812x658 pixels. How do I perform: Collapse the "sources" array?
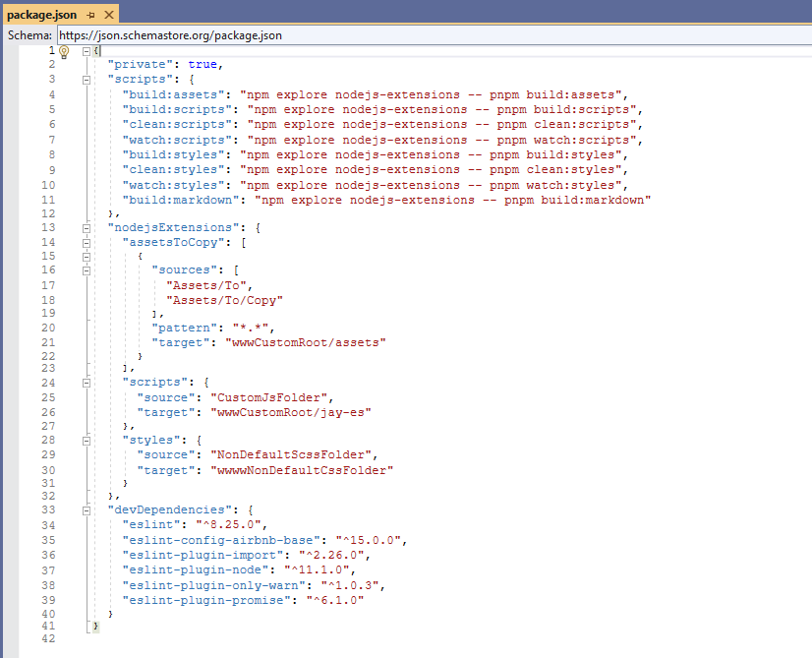87,270
